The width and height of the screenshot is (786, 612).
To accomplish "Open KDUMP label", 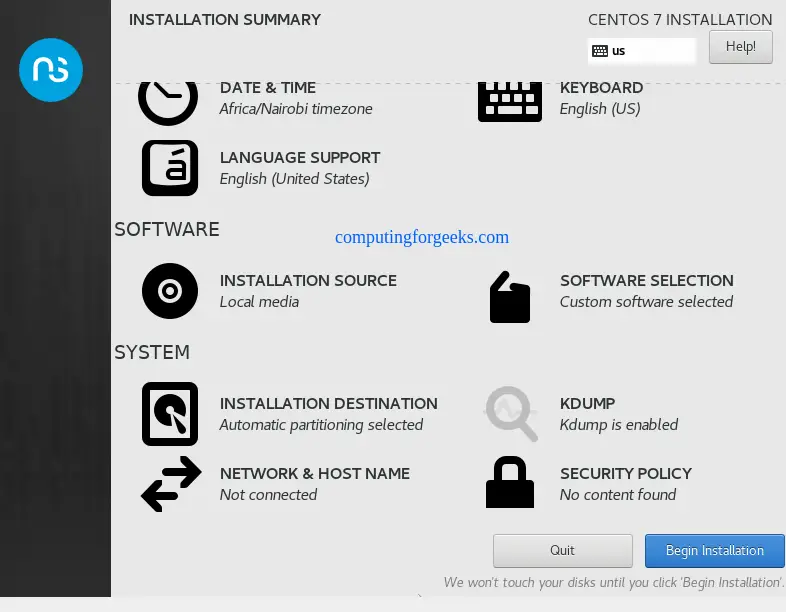I will coord(587,403).
